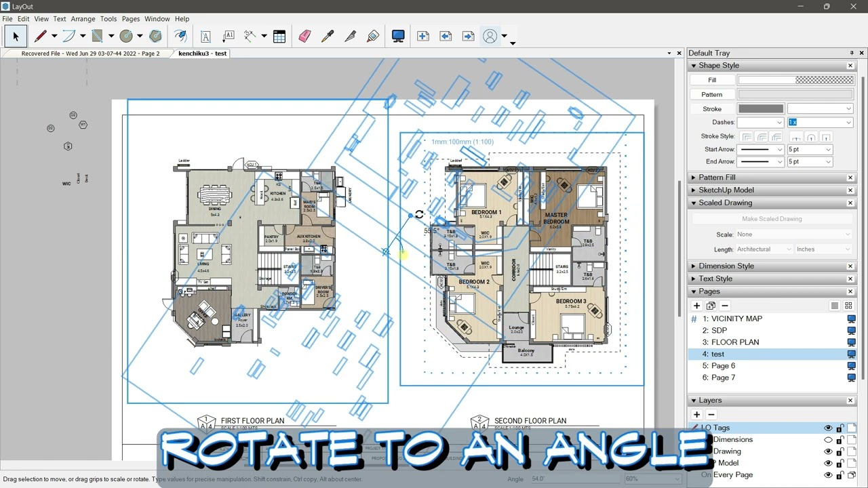Click the Add Page toolbar icon
Image resolution: width=868 pixels, height=488 pixels.
click(423, 37)
